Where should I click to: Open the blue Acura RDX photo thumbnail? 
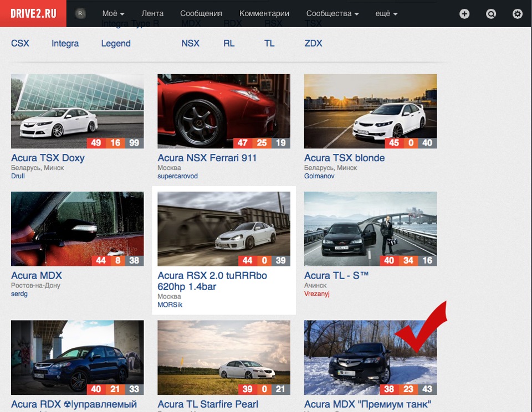(x=78, y=357)
